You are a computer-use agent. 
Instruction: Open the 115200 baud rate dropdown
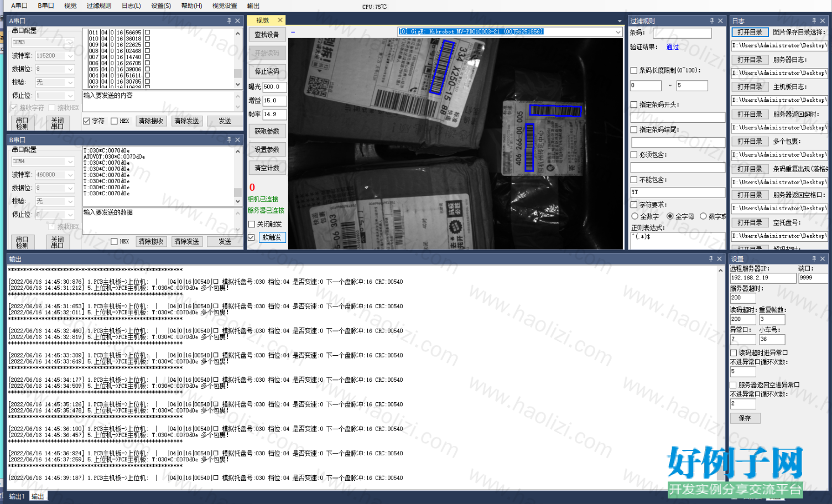coord(70,56)
